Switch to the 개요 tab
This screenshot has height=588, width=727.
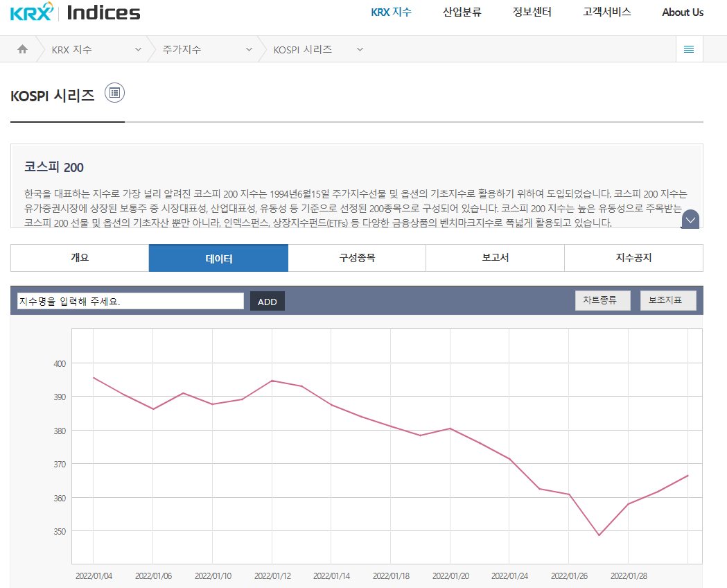click(80, 258)
